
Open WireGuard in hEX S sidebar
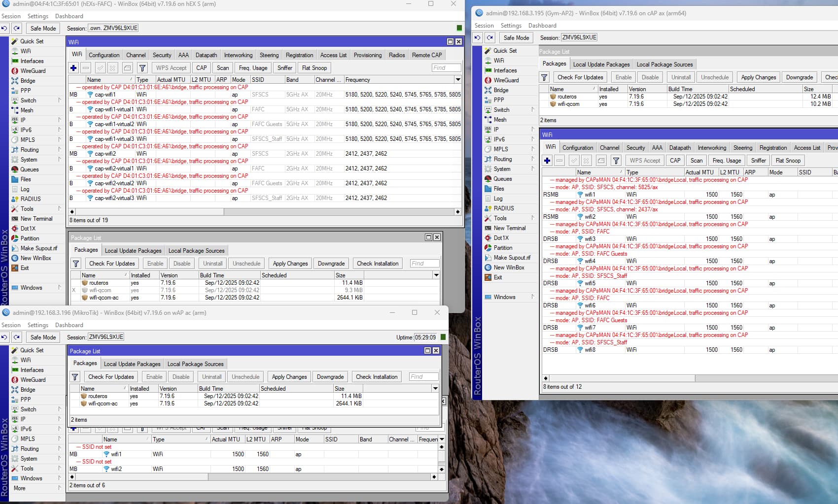(x=33, y=71)
